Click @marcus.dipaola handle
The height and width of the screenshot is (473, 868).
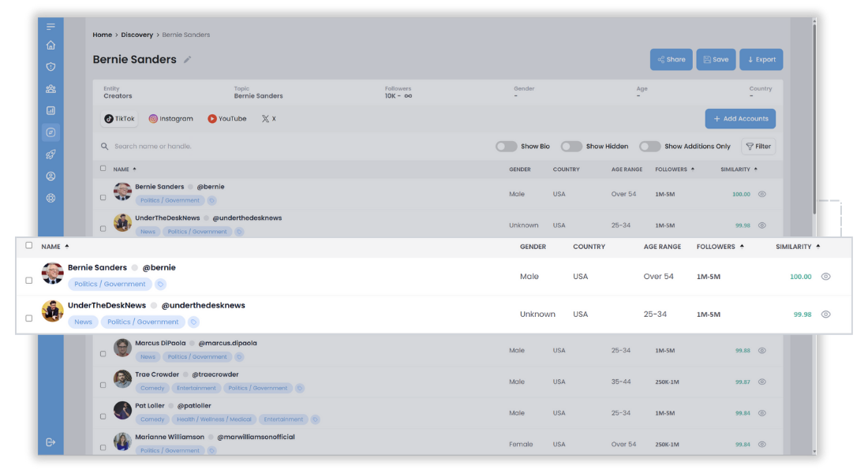[227, 343]
